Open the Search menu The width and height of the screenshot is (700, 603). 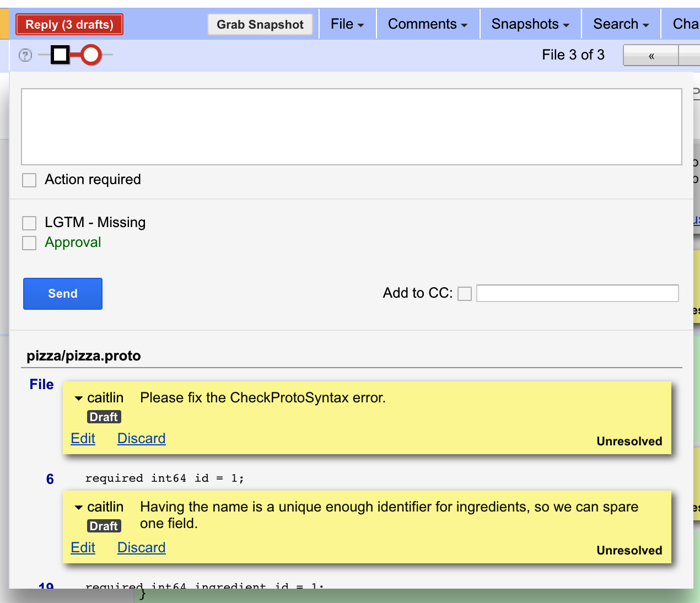tap(621, 24)
